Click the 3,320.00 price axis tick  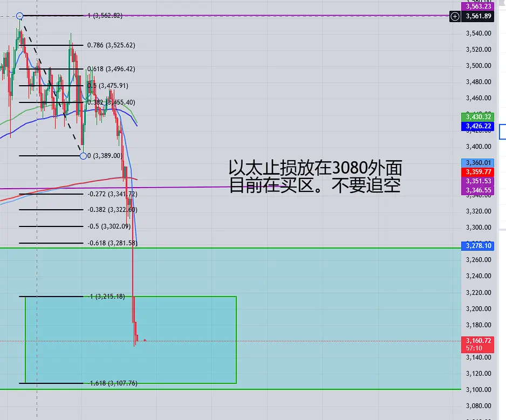click(478, 211)
